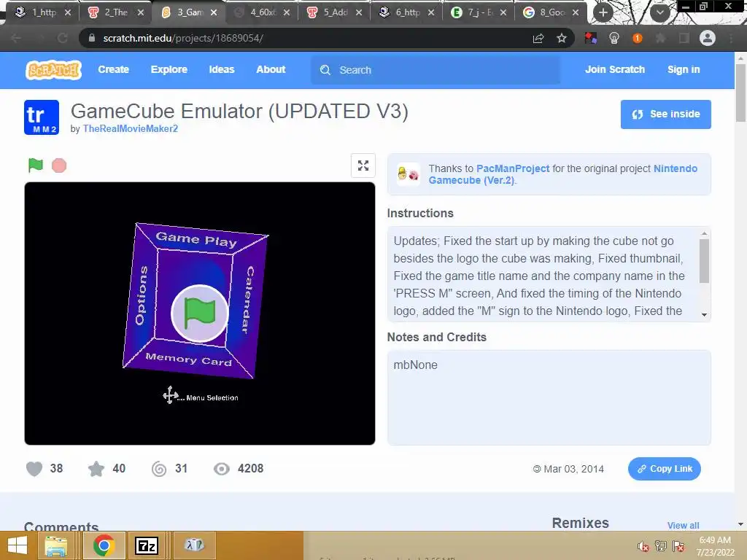Click the big green flag on stage
Viewport: 747px width, 560px height.
pos(200,313)
